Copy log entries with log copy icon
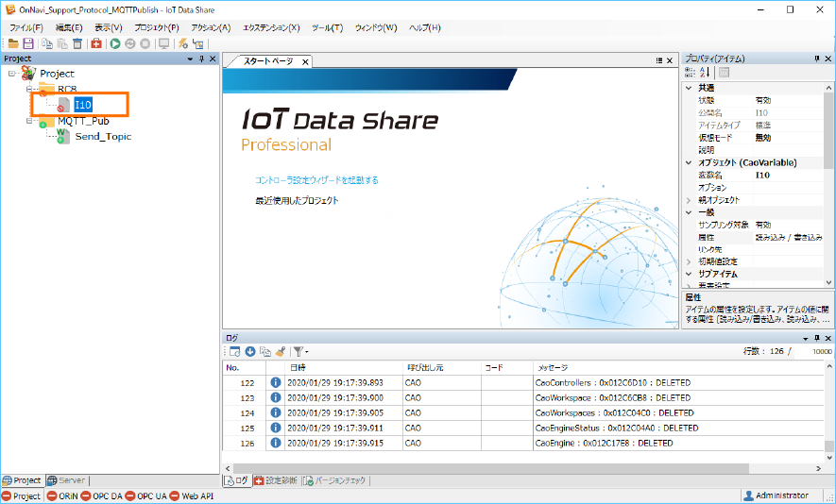This screenshot has height=504, width=836. (x=265, y=351)
